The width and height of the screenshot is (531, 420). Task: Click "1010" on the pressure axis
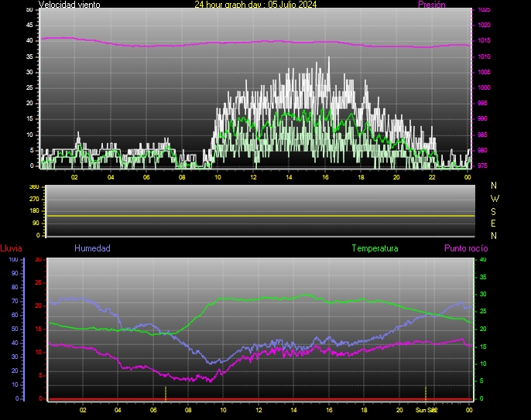[x=484, y=56]
